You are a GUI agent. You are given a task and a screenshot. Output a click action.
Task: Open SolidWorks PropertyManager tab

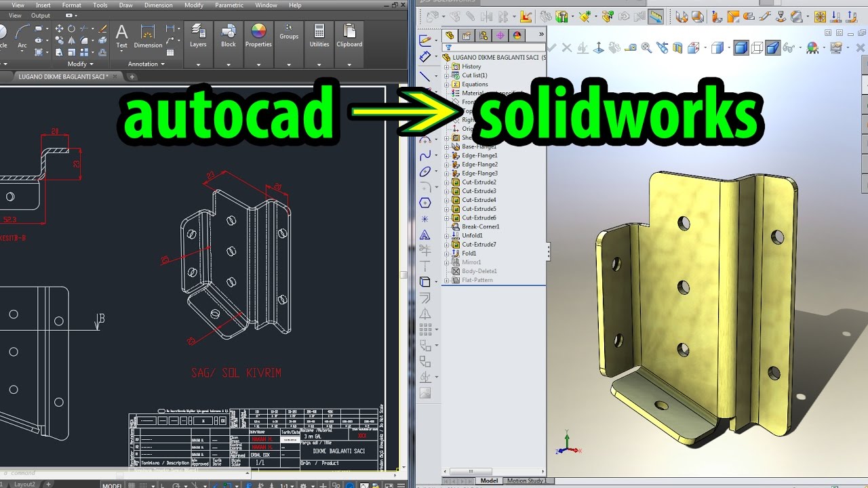467,35
